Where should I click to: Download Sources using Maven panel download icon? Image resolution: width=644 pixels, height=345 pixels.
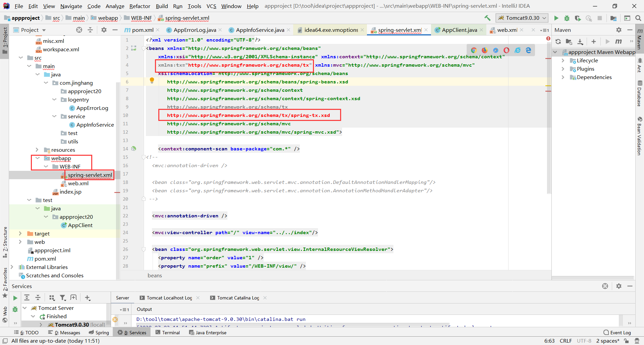580,42
